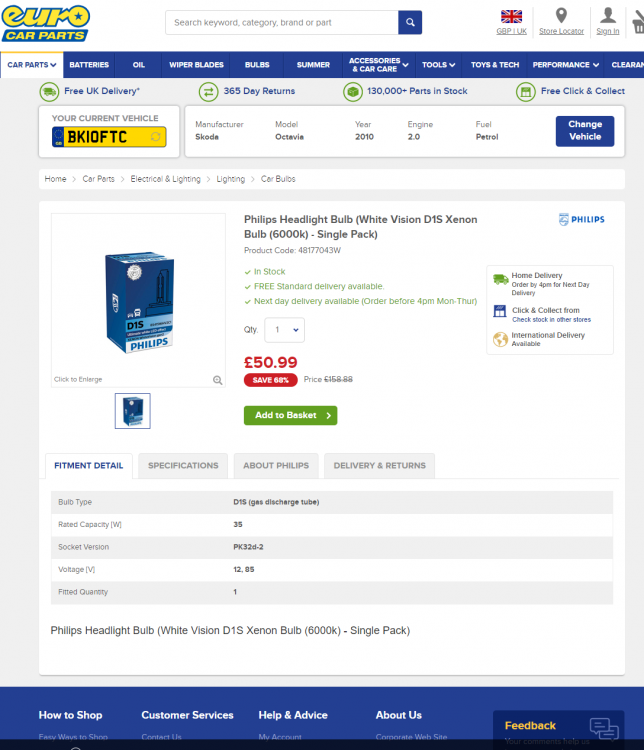Expand Accessories & Car Care menu
Screen dimensions: 644x750
pyautogui.click(x=378, y=65)
